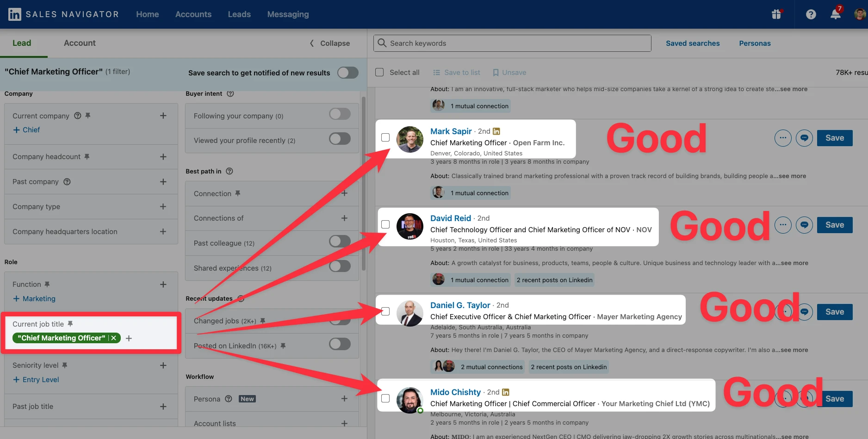Remove the "Chief Marketing Officer" title filter
Screen dimensions: 868x439
(113, 338)
